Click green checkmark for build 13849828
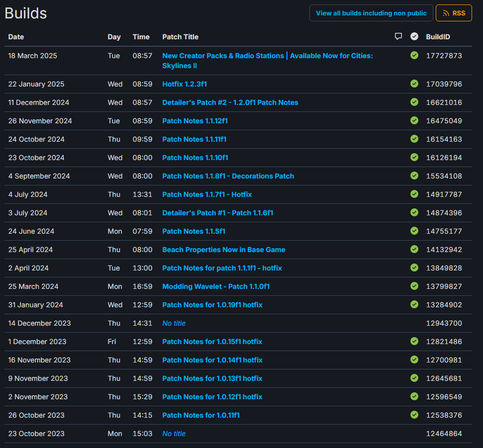Image resolution: width=483 pixels, height=448 pixels. point(414,268)
